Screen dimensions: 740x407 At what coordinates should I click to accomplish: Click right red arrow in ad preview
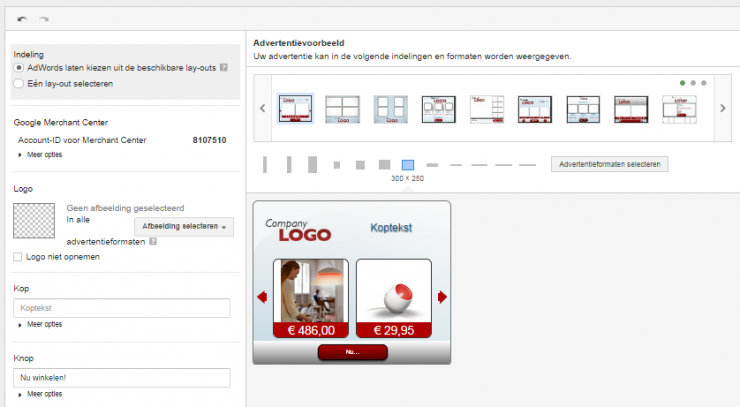click(x=442, y=296)
